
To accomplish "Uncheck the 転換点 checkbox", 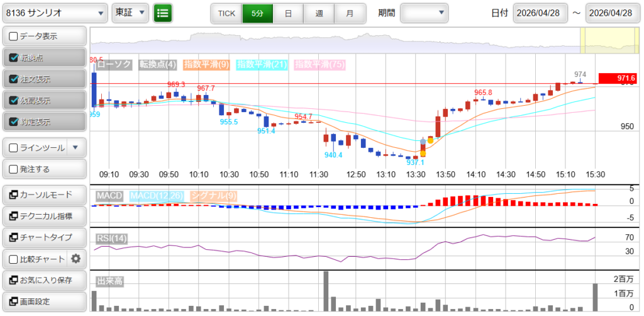I will 14,58.
